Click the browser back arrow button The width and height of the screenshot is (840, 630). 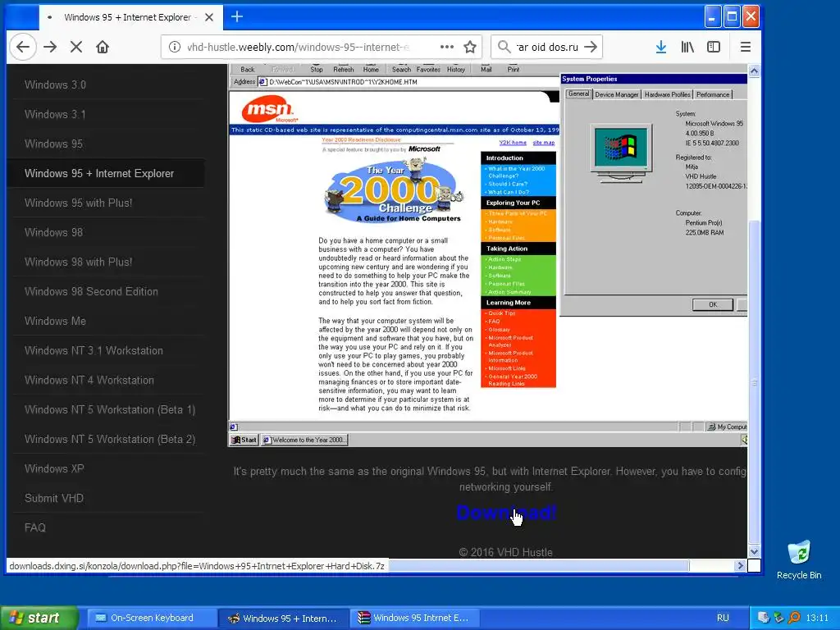click(x=22, y=47)
